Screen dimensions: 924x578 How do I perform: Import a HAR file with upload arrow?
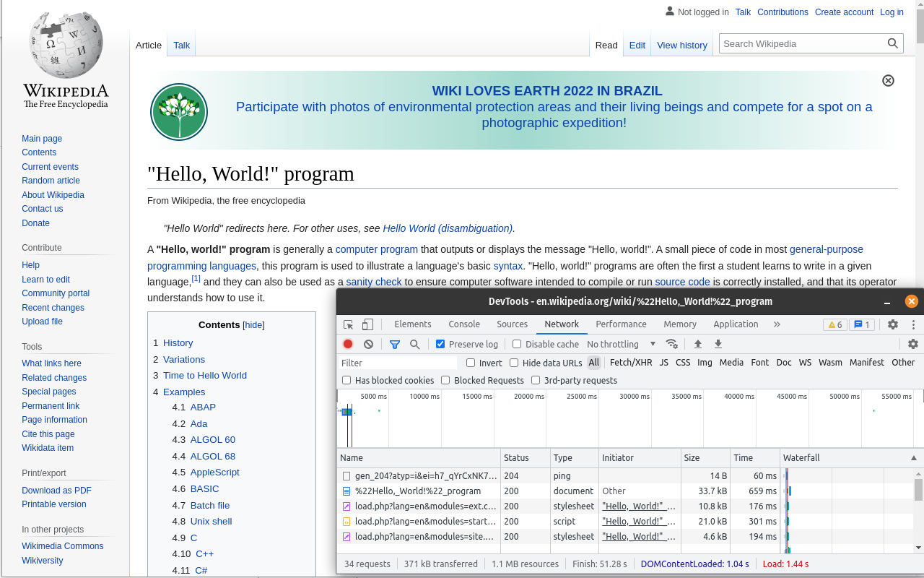click(698, 345)
